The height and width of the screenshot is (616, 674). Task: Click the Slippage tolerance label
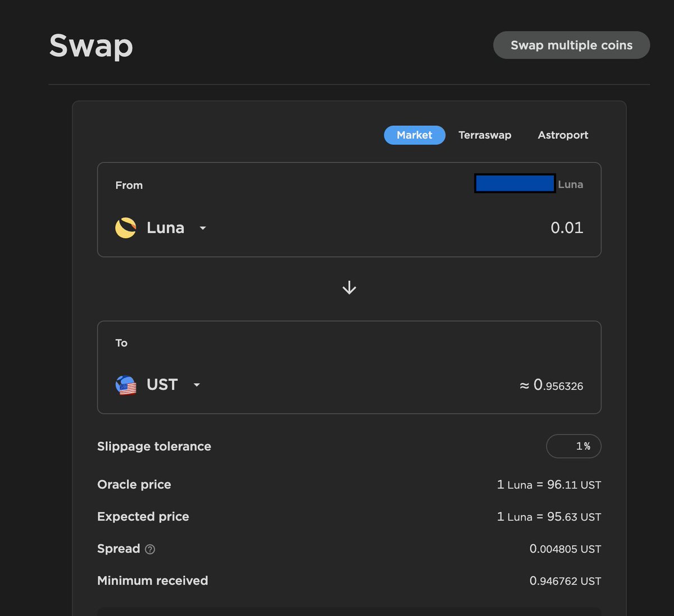pos(154,446)
